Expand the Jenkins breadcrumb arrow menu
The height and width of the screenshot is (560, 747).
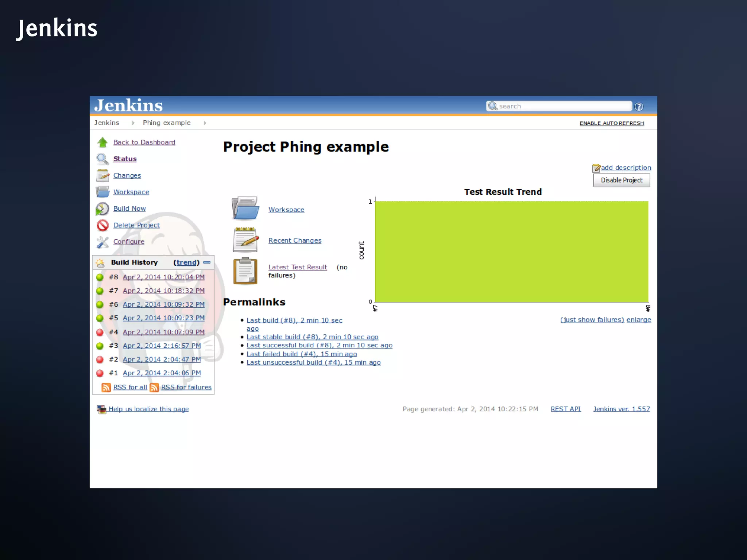point(133,123)
